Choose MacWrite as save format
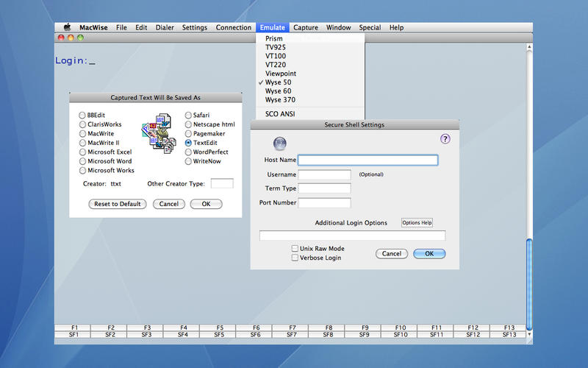The image size is (588, 368). click(82, 134)
